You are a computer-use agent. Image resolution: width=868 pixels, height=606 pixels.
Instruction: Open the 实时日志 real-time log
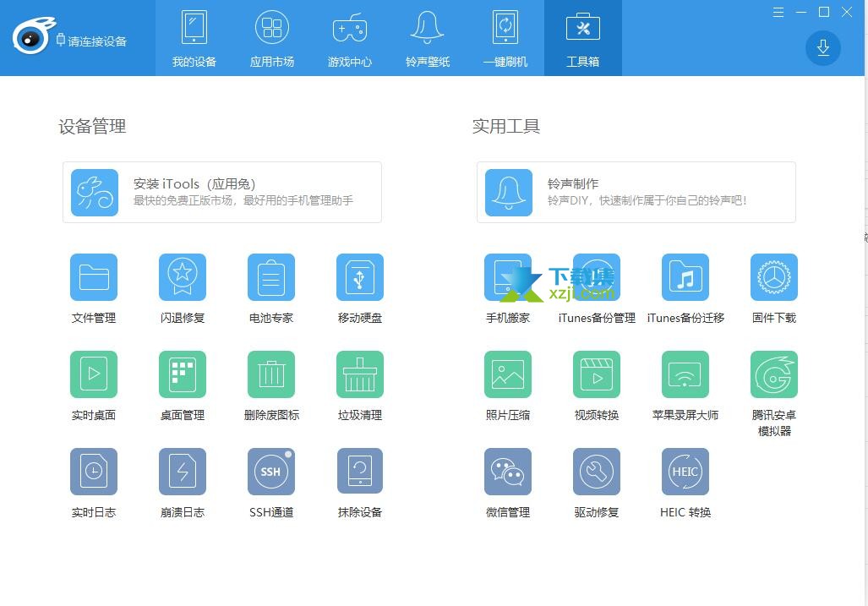(94, 472)
